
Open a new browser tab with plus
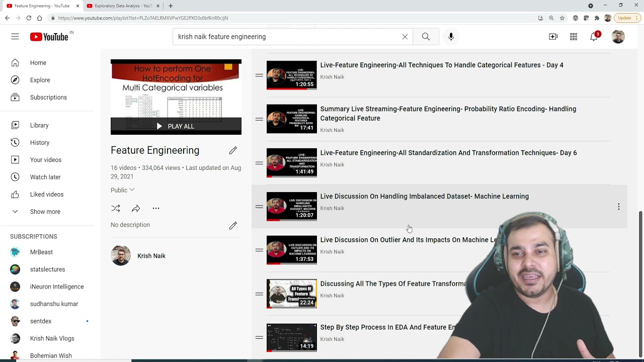coord(171,6)
